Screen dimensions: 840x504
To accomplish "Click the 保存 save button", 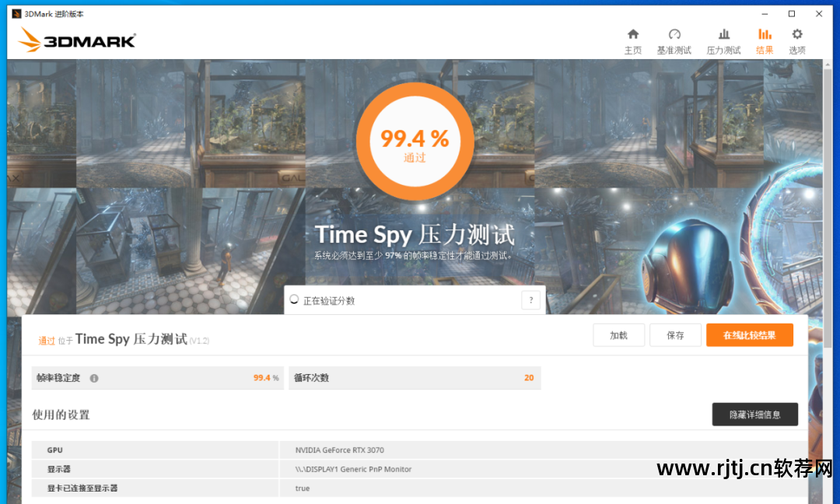I will point(675,335).
